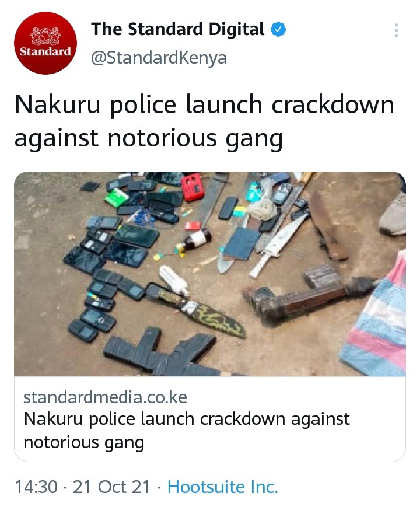Open the @StandardKenya handle

point(159,58)
